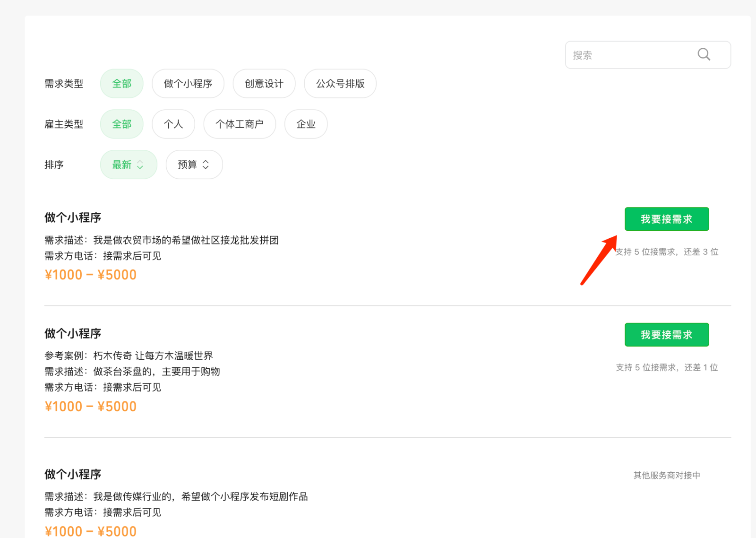Filter by 公众号排版 demand type
Viewport: 756px width, 538px height.
[x=340, y=84]
